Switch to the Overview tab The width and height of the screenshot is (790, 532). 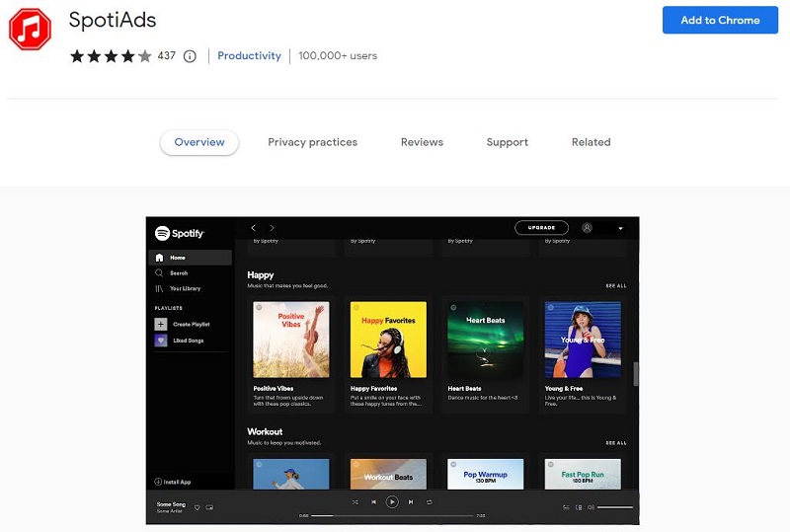199,142
